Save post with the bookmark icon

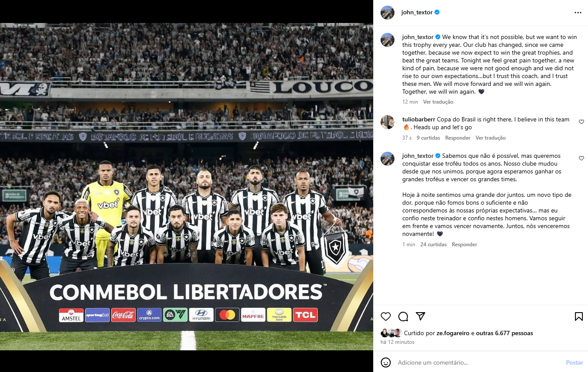[x=579, y=317]
